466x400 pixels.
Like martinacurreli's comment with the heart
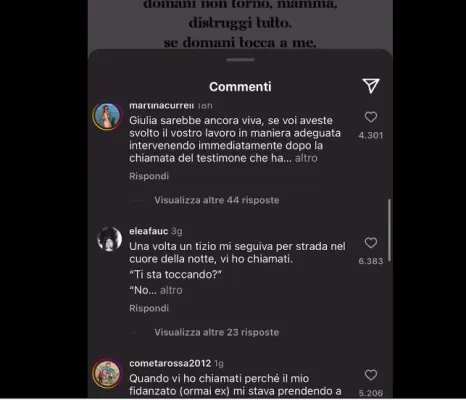pos(371,117)
